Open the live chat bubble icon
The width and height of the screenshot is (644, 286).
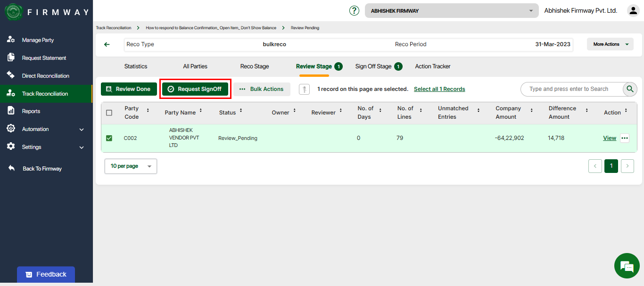tap(627, 266)
